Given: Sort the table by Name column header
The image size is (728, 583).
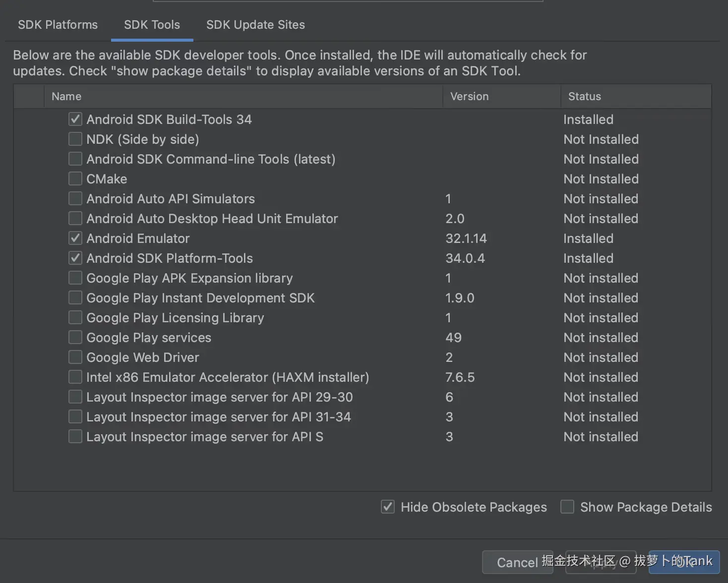Looking at the screenshot, I should pos(66,96).
